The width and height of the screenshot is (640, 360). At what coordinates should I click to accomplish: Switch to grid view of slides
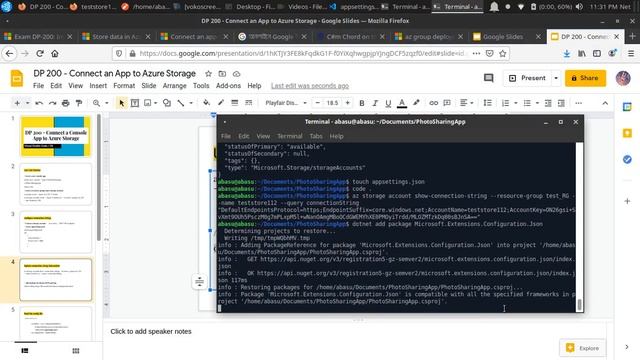[x=76, y=351]
